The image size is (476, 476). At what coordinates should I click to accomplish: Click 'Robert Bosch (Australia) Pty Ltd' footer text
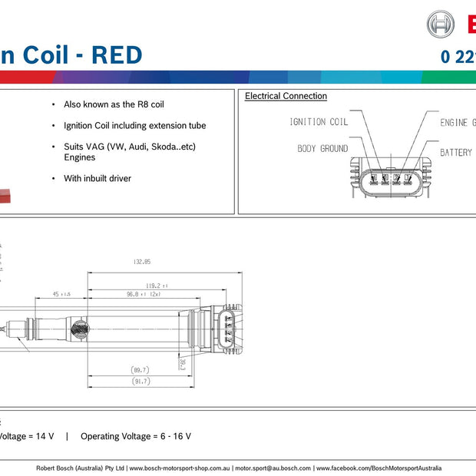point(80,468)
